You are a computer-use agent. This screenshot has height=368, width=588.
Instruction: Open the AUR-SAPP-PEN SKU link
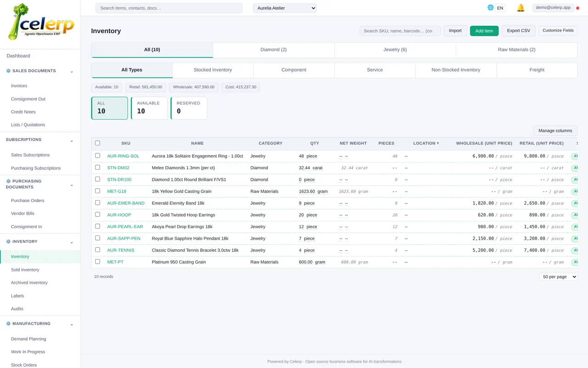tap(124, 238)
